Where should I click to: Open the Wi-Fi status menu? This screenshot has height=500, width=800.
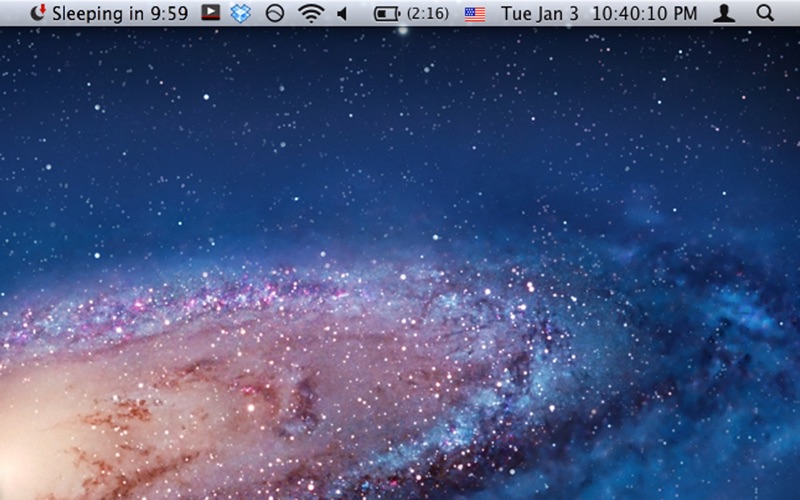tap(311, 13)
